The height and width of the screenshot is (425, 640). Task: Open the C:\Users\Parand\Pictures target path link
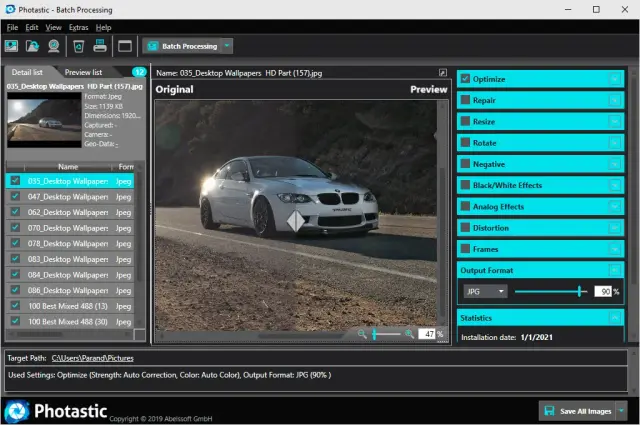93,358
